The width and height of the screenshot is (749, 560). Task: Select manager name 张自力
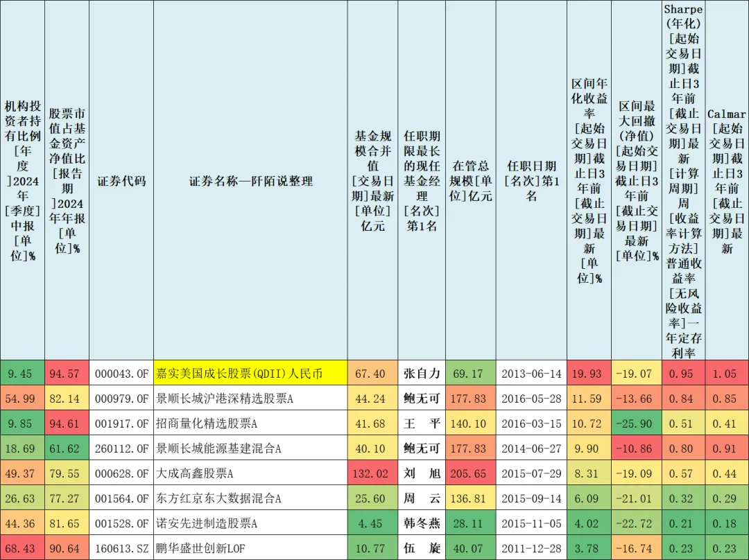tap(422, 374)
